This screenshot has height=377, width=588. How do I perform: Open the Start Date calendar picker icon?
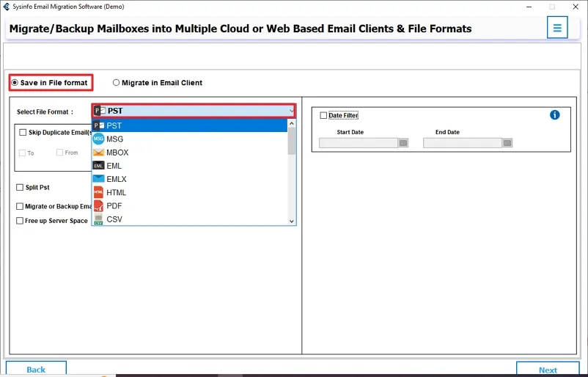tap(403, 143)
